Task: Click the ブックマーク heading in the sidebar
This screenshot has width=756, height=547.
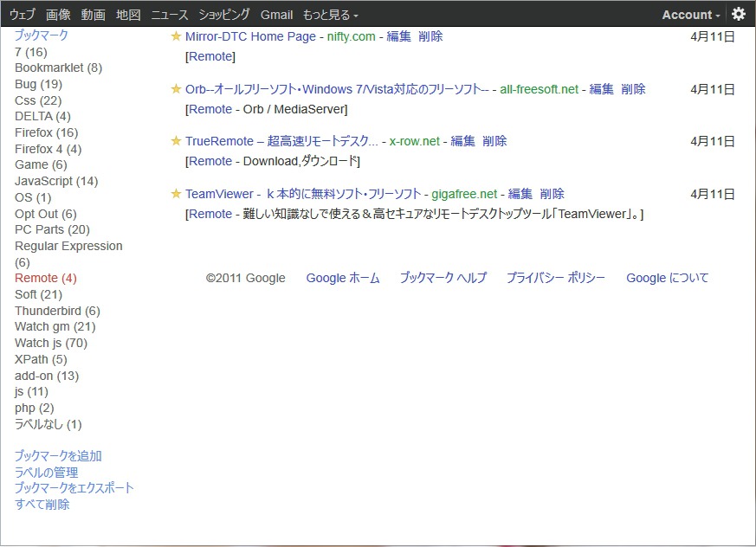Action: pos(42,35)
